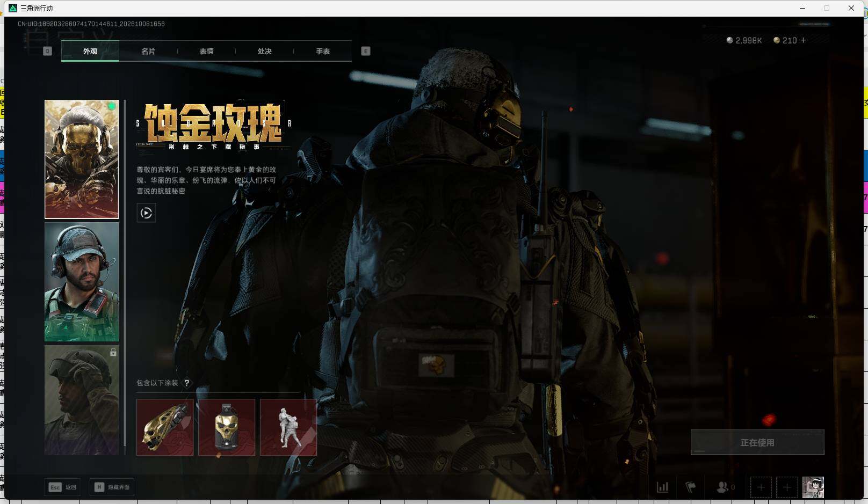Click the 正在使用 button
This screenshot has width=868, height=504.
(757, 442)
